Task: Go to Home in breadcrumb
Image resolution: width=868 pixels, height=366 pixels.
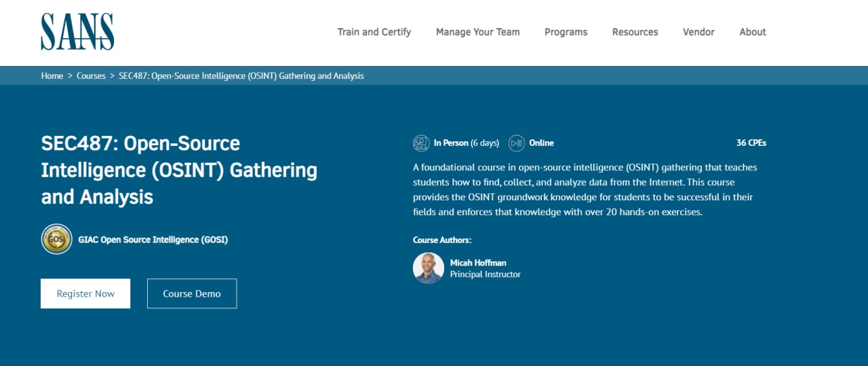Action: [52, 76]
